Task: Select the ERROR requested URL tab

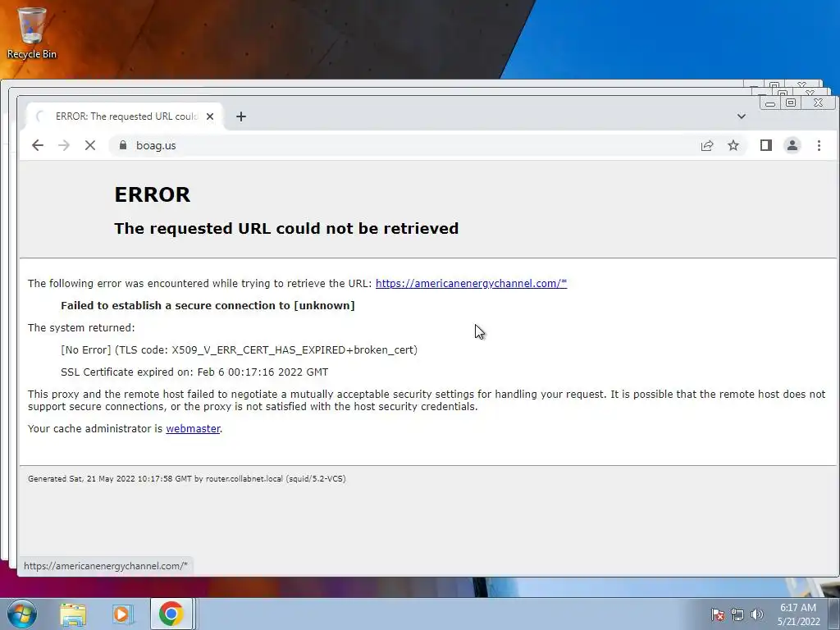Action: tap(125, 116)
